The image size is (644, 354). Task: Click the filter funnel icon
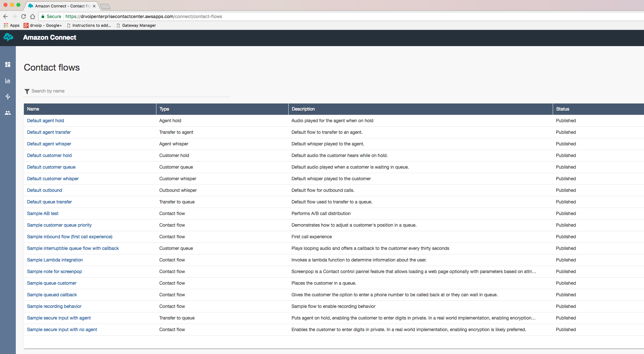pos(27,91)
